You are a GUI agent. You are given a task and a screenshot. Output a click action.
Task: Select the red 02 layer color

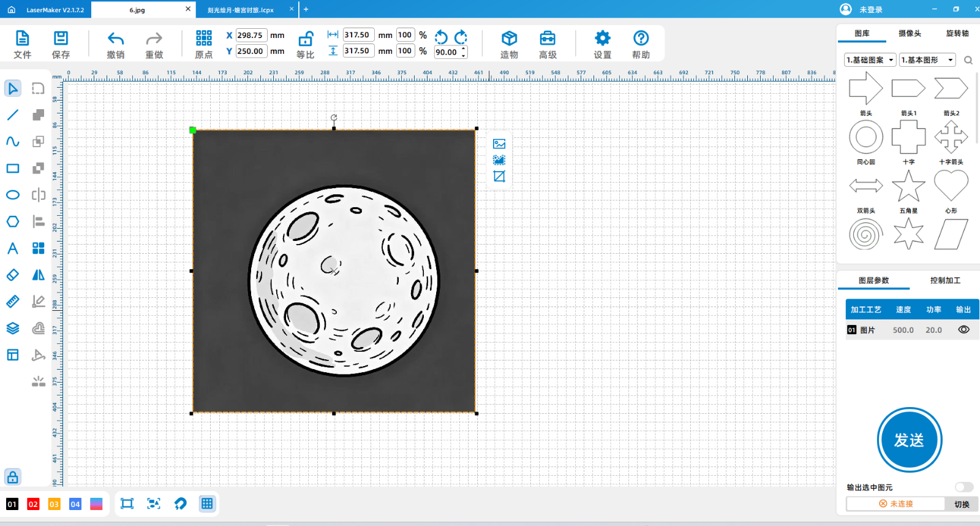point(33,504)
